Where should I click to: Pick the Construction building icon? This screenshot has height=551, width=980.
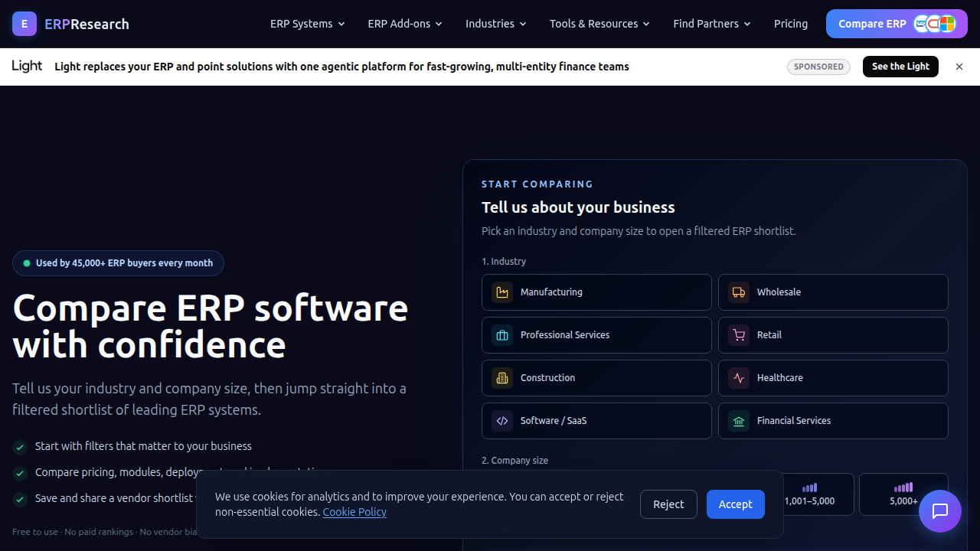click(502, 378)
